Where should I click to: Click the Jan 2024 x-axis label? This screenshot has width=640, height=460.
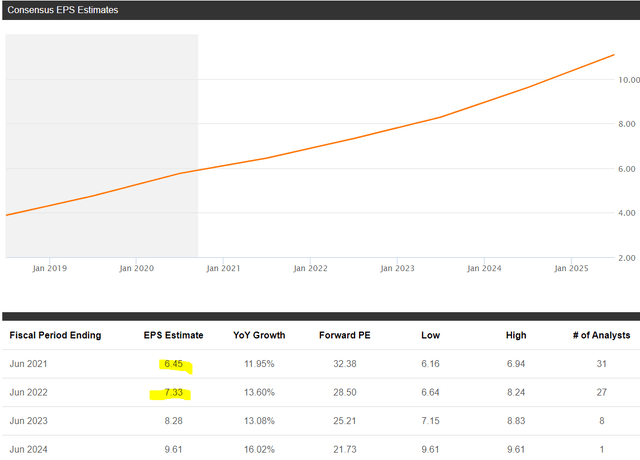pos(485,268)
